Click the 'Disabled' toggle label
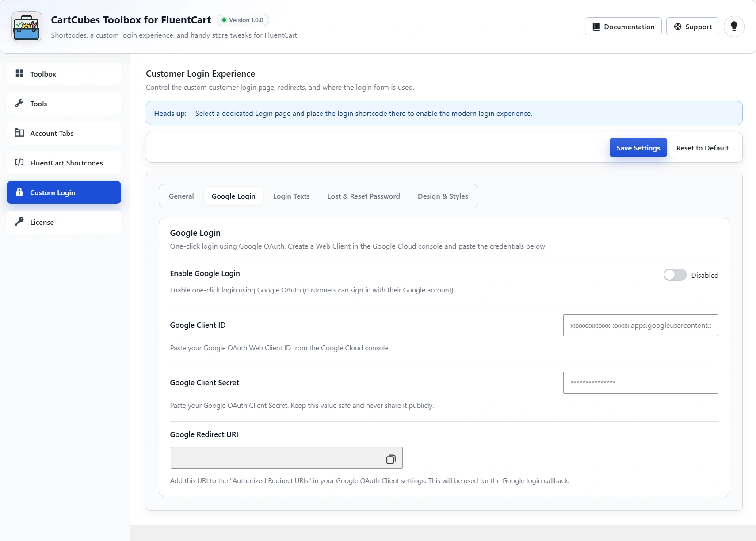Viewport: 756px width, 541px height. point(705,275)
